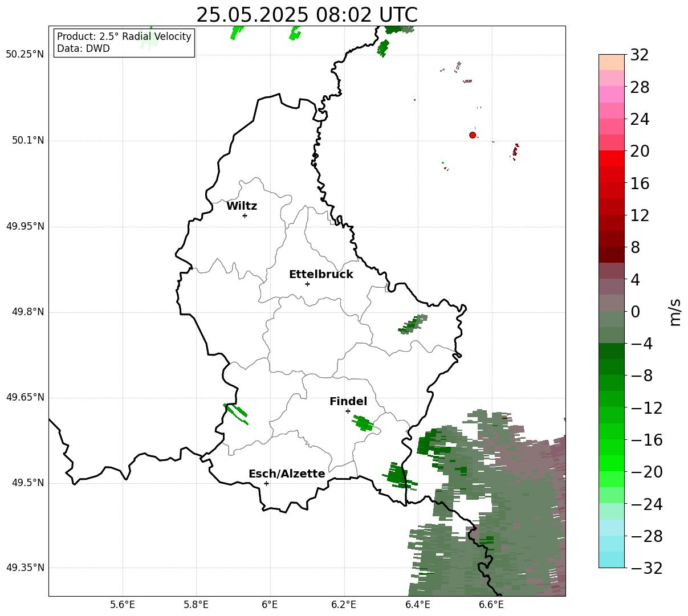This screenshot has height=616, width=688.
Task: Click the colorbar value −28
Action: [646, 536]
